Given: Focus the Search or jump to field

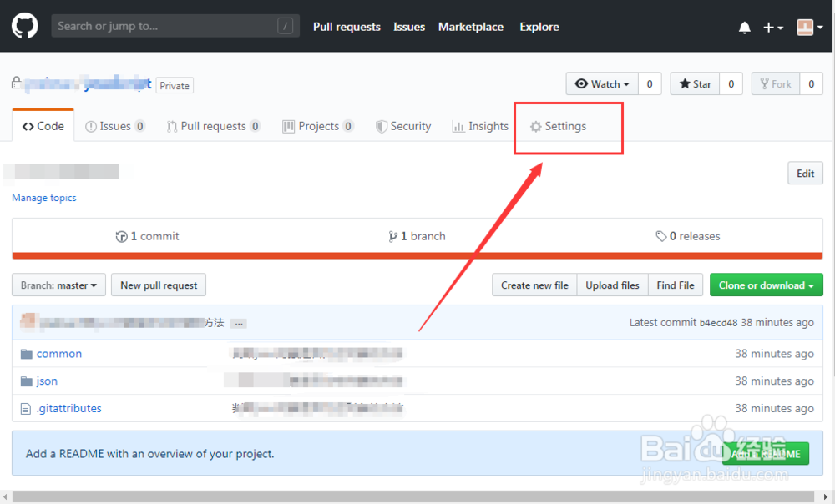Looking at the screenshot, I should 175,26.
